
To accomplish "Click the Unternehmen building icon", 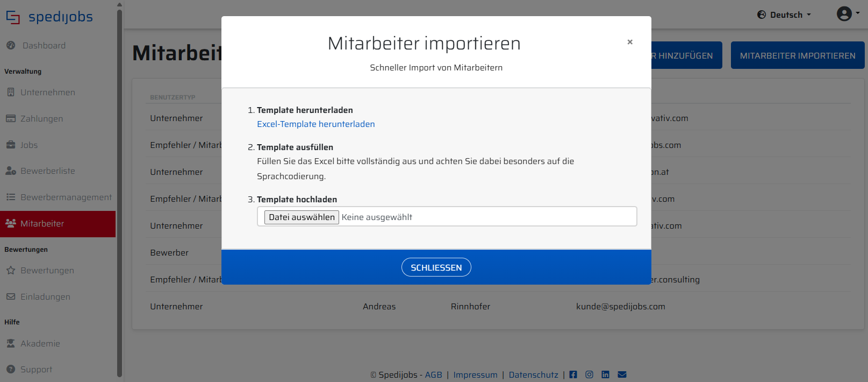I will point(11,93).
